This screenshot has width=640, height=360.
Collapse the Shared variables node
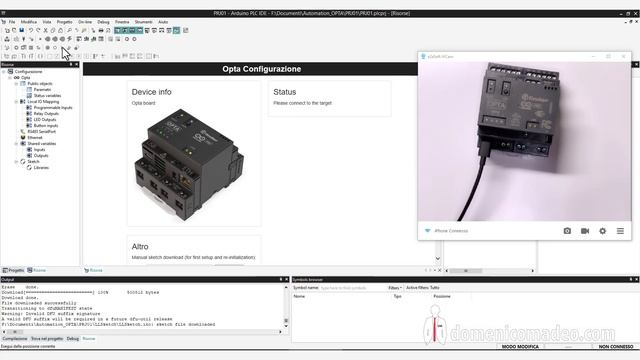16,144
